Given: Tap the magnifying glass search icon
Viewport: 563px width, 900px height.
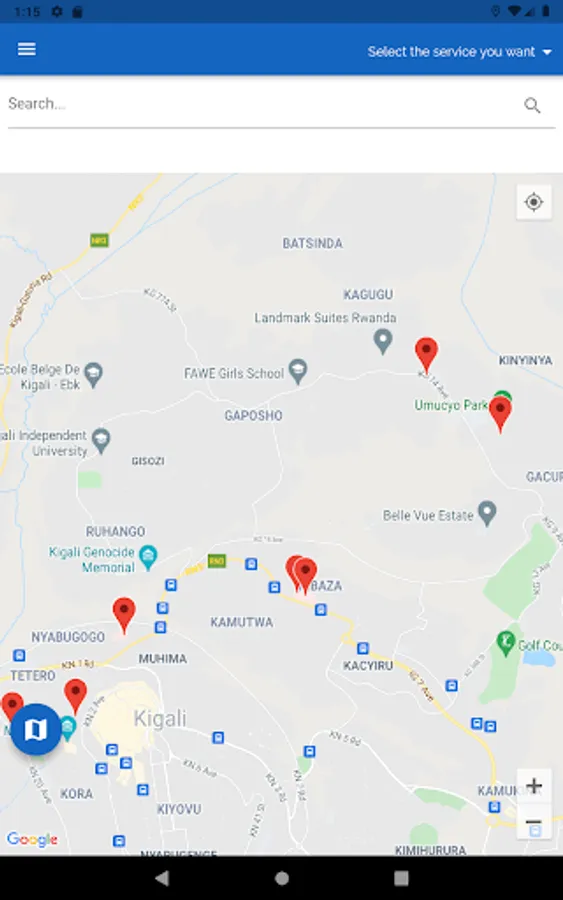Looking at the screenshot, I should click(532, 105).
